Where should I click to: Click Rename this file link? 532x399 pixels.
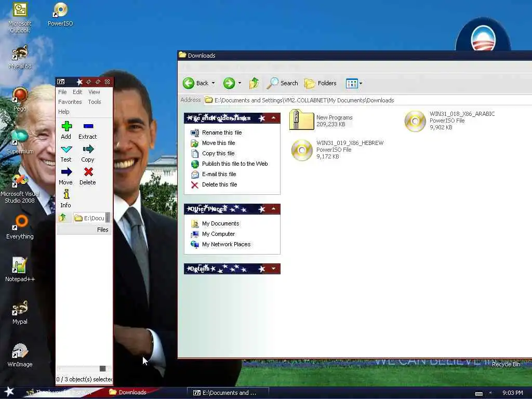click(222, 132)
